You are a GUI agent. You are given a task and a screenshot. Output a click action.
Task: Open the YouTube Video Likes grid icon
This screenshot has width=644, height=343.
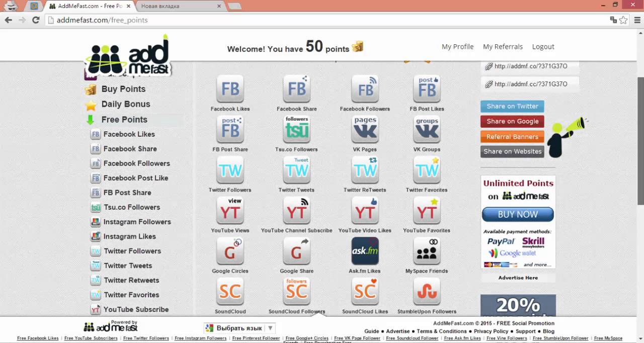pyautogui.click(x=365, y=211)
